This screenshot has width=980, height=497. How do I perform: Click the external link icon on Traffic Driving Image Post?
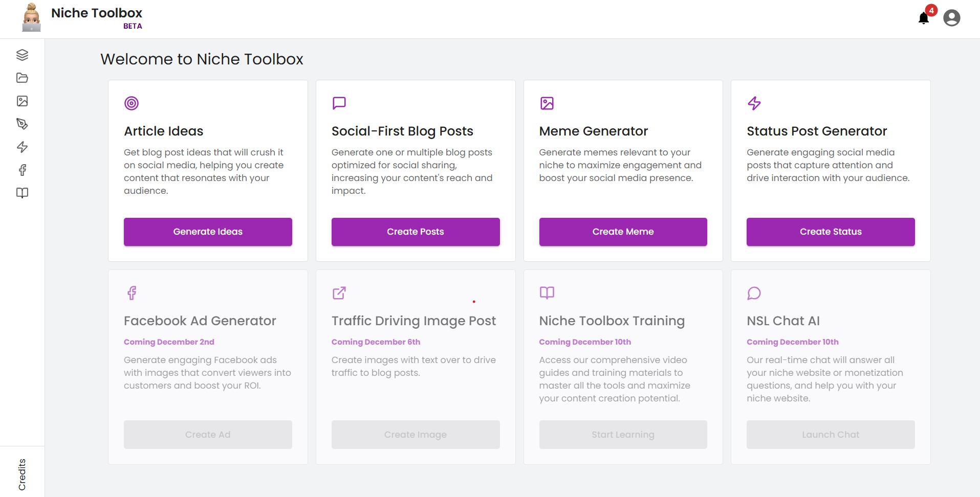(339, 293)
